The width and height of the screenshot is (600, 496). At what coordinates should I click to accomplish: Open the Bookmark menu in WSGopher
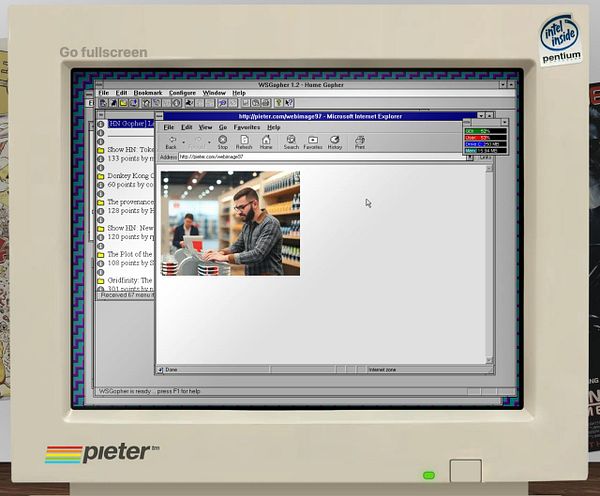click(148, 93)
